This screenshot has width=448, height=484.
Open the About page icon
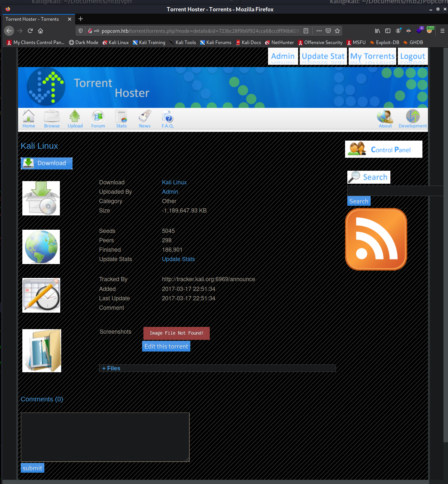(x=385, y=119)
